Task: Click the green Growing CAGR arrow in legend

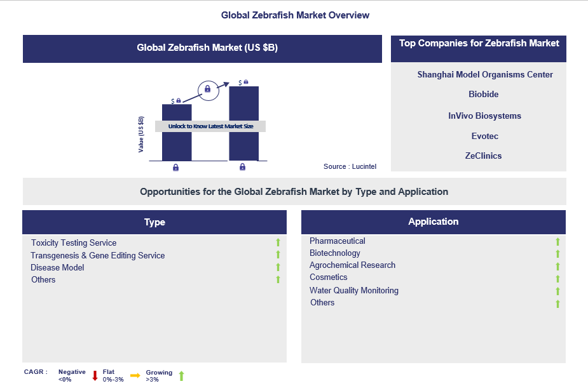Action: point(181,376)
